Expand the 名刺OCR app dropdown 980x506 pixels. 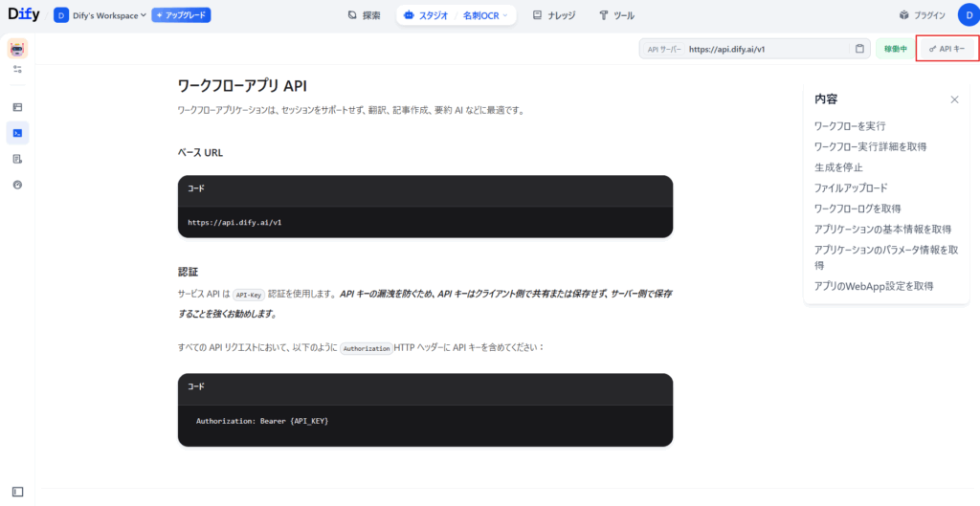click(485, 15)
